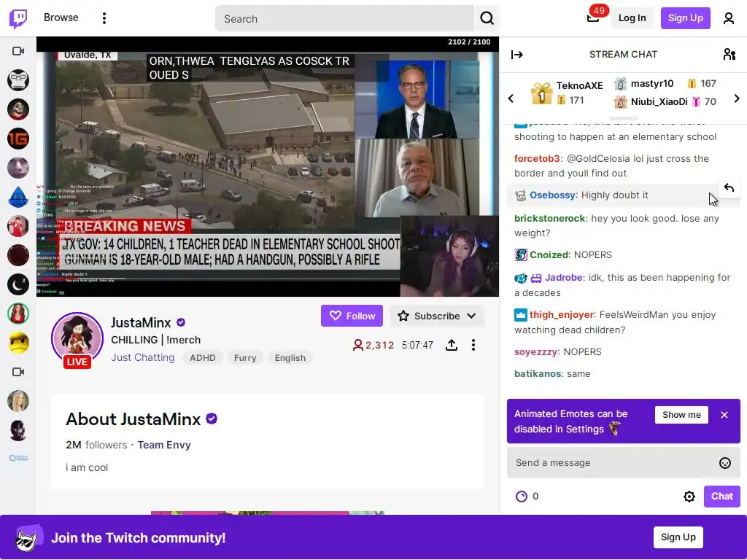Screen dimensions: 747x560
Task: Click the viewer count 2,312
Action: (373, 345)
